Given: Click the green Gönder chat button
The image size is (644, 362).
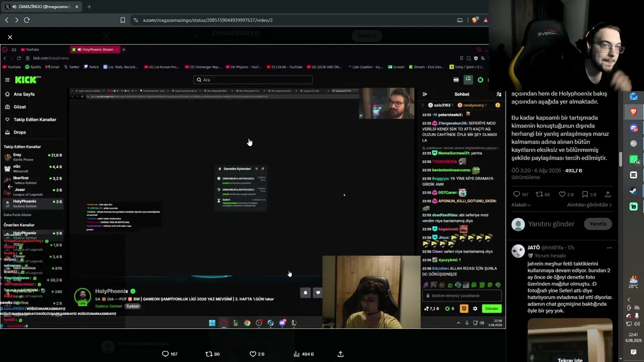Looking at the screenshot, I should tap(492, 309).
